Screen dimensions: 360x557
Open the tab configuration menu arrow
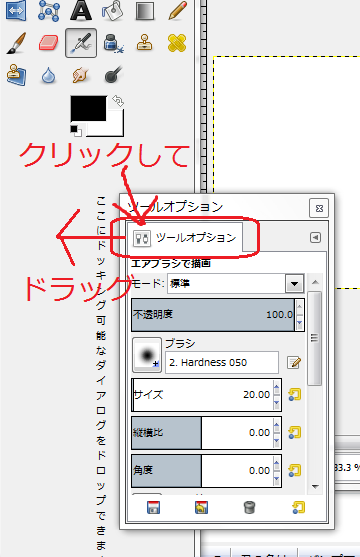[x=316, y=237]
